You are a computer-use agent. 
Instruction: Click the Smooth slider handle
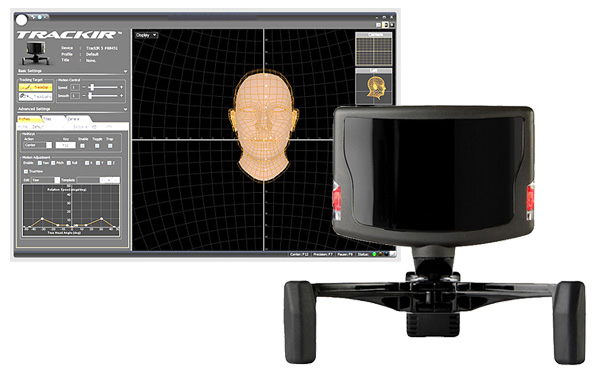(90, 96)
